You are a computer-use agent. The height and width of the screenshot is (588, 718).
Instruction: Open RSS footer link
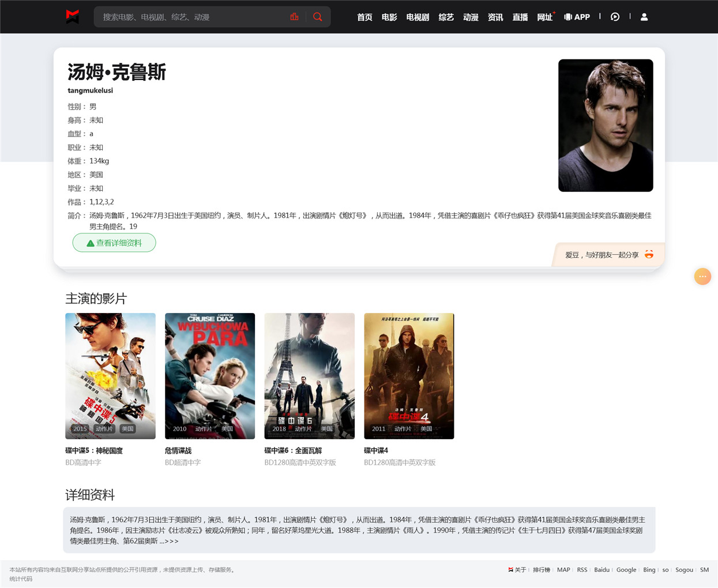pos(582,570)
